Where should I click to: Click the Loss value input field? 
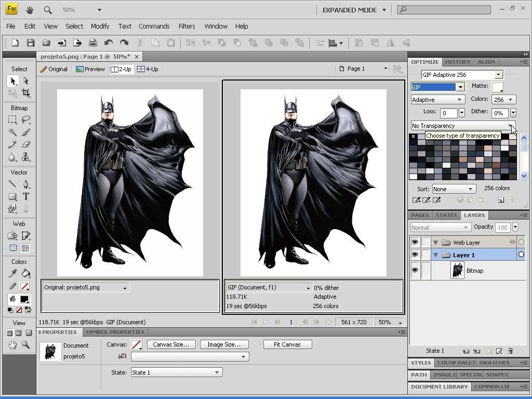pyautogui.click(x=448, y=113)
